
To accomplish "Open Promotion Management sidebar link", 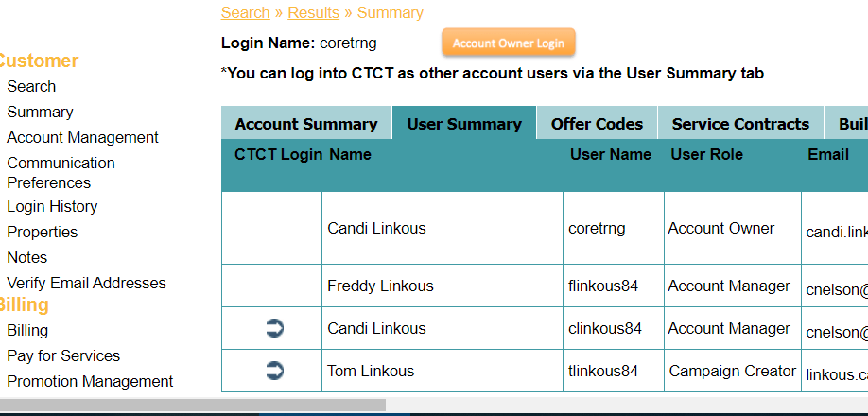I will pos(90,381).
